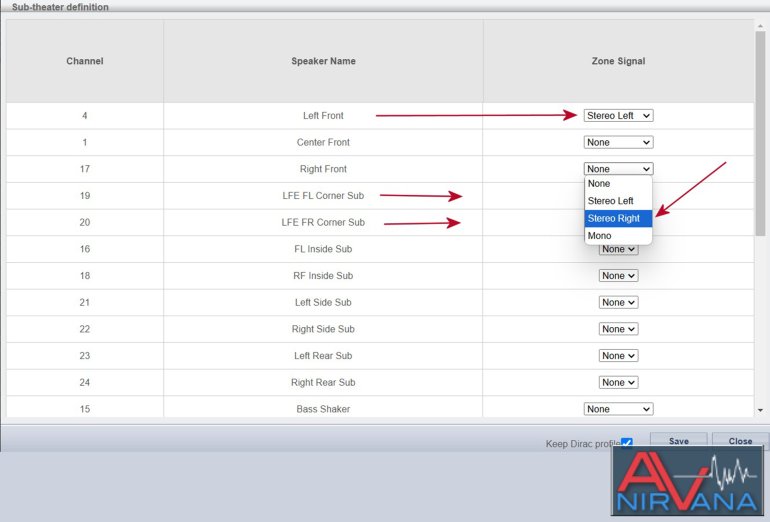Screen dimensions: 770x522
Task: Open RF Inside Sub Zone Signal dropdown
Action: coord(618,276)
